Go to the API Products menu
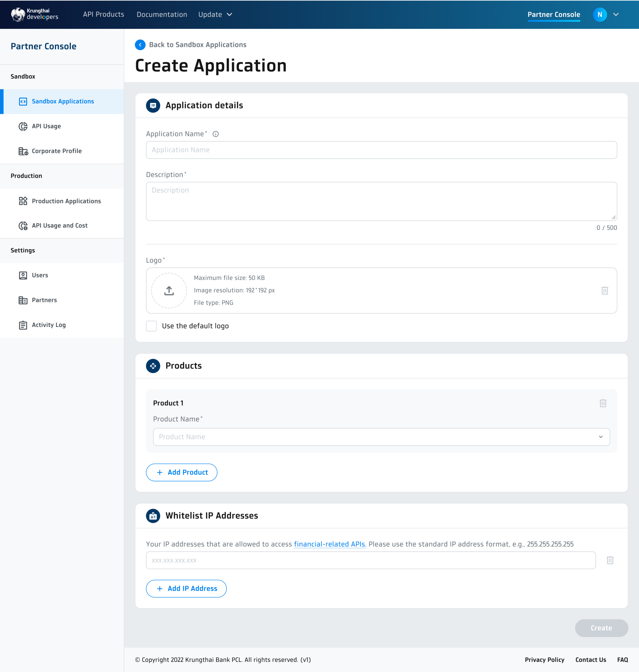This screenshot has width=639, height=672. point(104,14)
